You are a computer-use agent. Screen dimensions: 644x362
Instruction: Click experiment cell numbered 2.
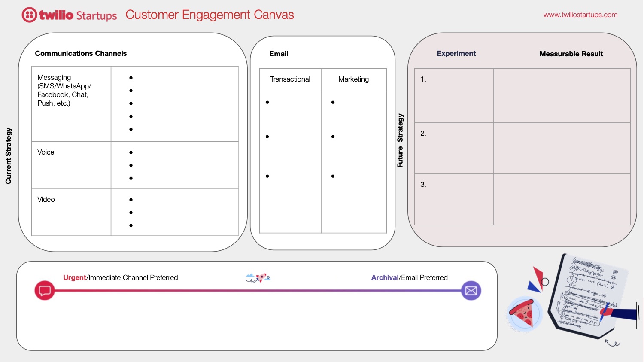pos(454,148)
